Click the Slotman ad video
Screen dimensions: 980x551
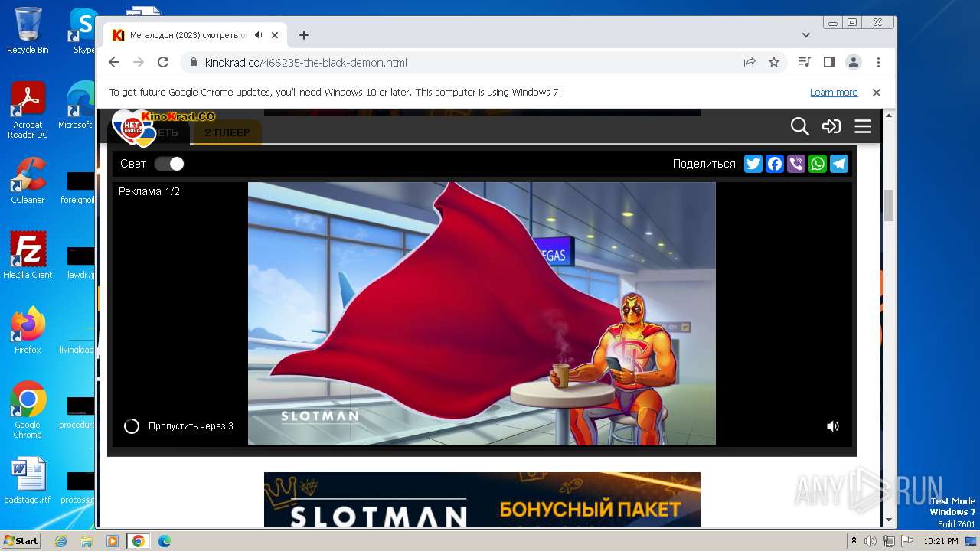pos(482,314)
